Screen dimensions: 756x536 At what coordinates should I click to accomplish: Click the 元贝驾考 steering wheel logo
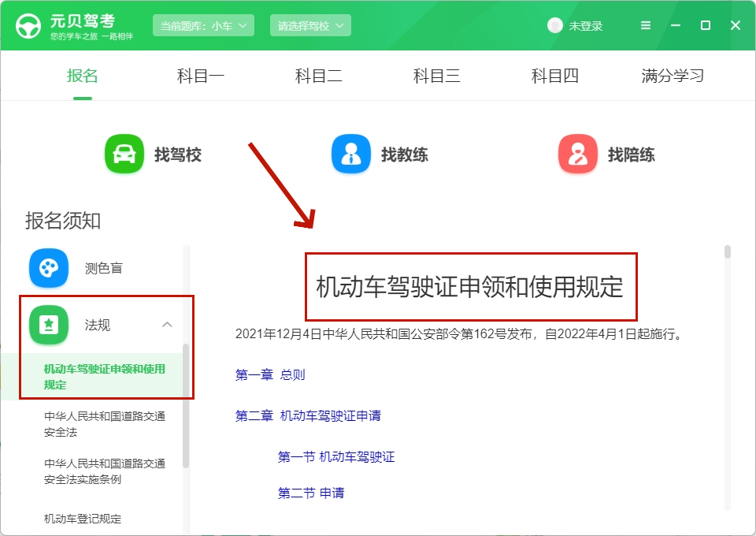[x=28, y=26]
